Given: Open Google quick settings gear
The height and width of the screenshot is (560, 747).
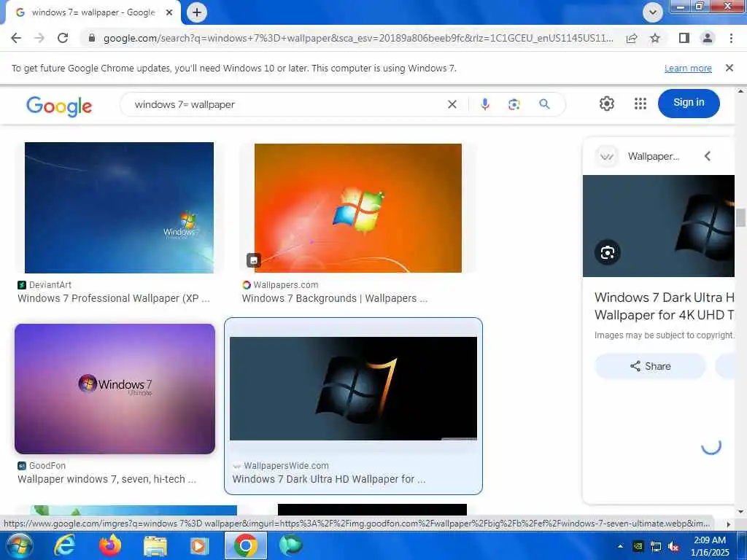Looking at the screenshot, I should click(x=606, y=104).
